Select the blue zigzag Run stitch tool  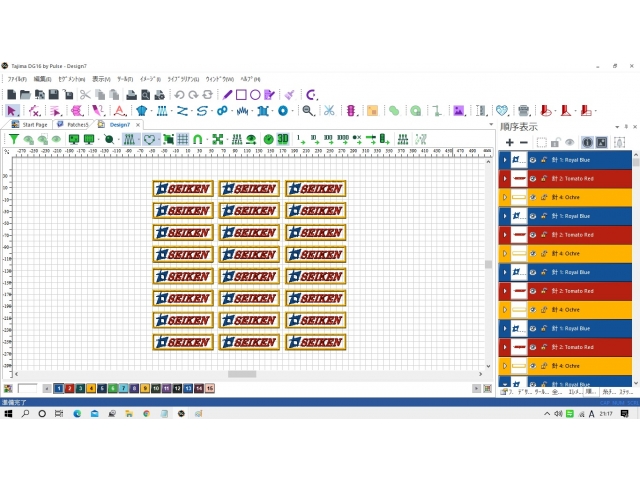(182, 111)
